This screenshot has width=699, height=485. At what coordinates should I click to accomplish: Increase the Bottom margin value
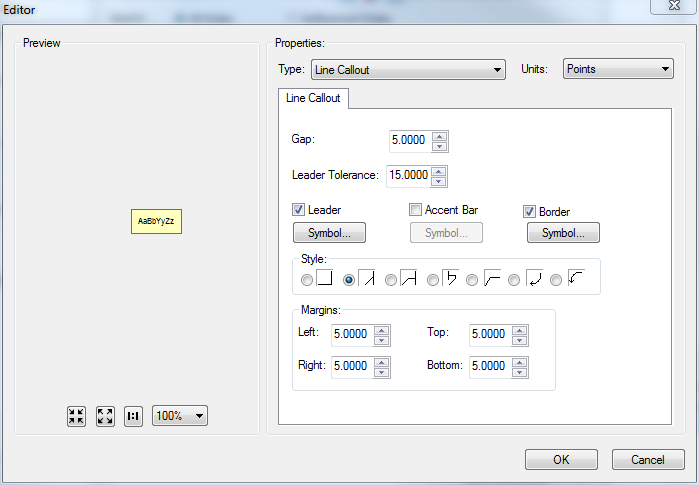pyautogui.click(x=520, y=362)
